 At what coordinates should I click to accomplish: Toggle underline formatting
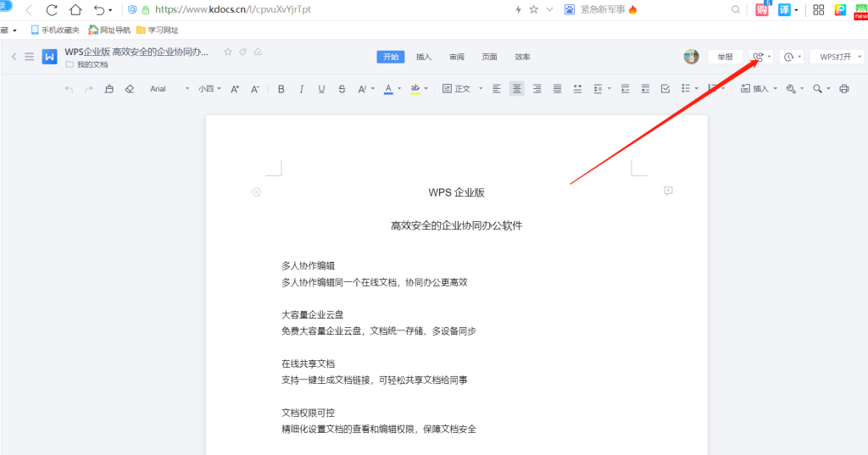coord(321,89)
